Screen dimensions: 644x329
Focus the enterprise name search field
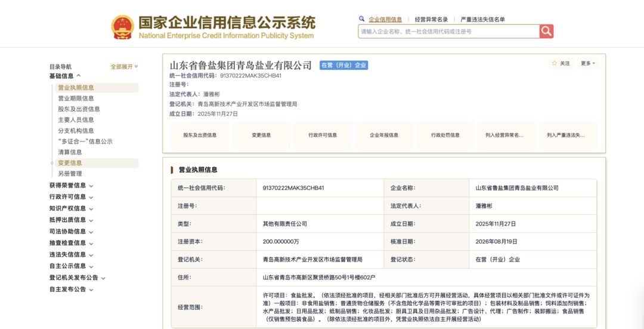[448, 31]
